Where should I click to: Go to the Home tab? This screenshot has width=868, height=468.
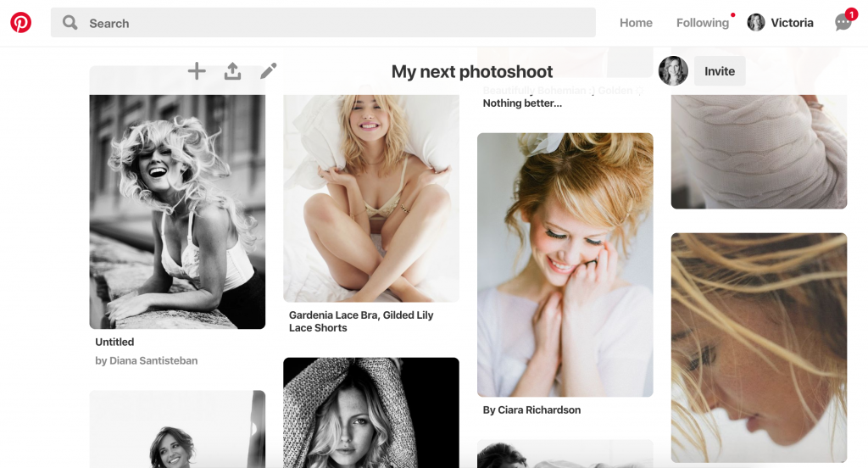coord(636,23)
